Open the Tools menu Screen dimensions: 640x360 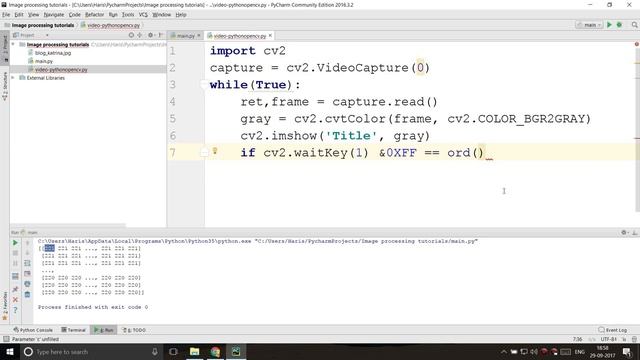pyautogui.click(x=128, y=15)
